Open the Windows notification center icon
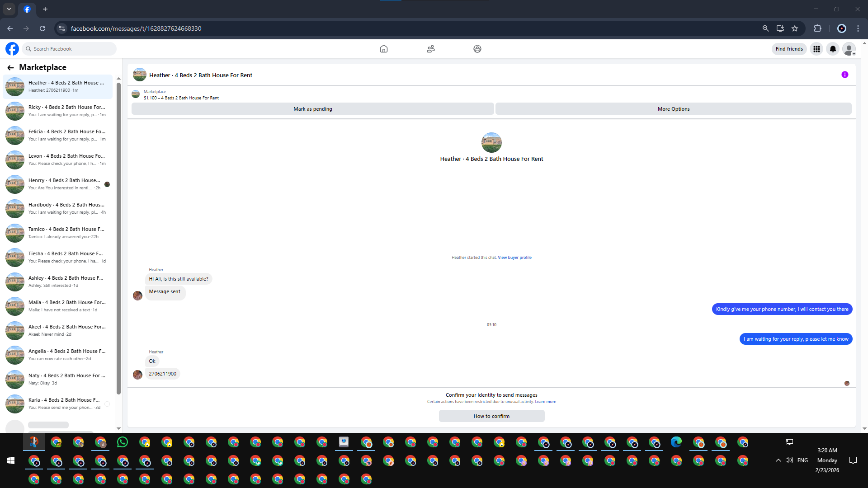This screenshot has height=488, width=868. pos(853,460)
